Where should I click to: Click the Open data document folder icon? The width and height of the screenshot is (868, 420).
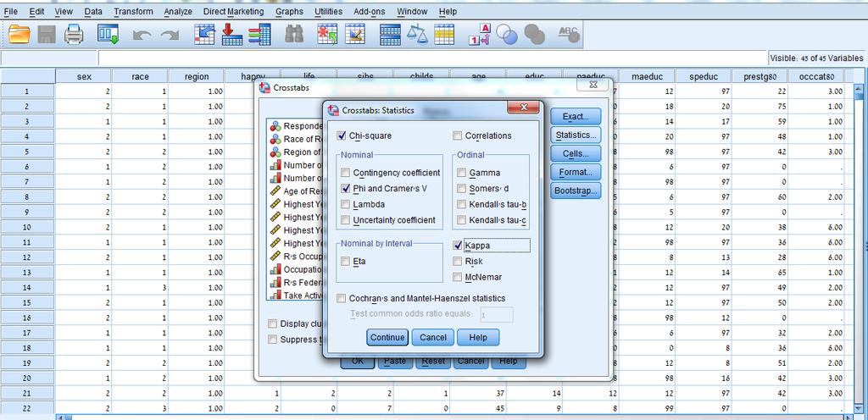pyautogui.click(x=19, y=34)
